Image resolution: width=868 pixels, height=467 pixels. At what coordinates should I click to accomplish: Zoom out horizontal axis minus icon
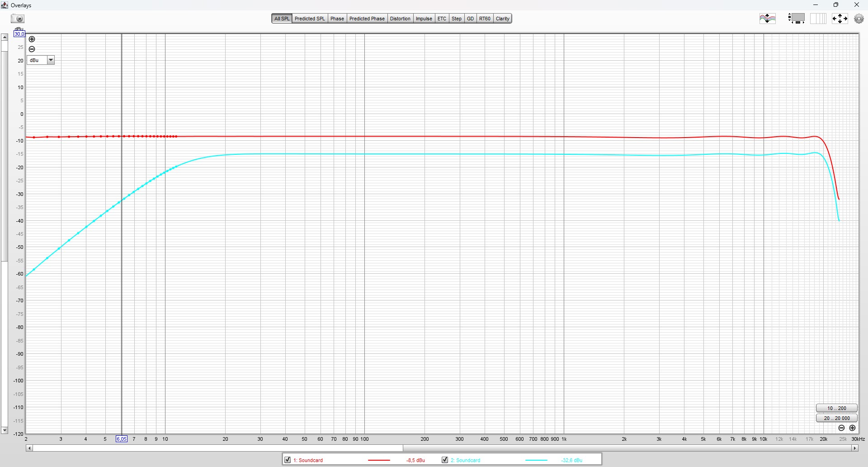[841, 428]
